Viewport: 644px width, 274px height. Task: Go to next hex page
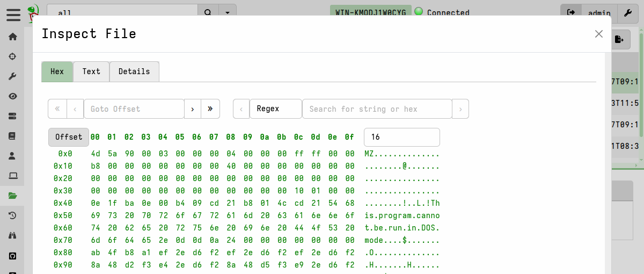pos(193,109)
